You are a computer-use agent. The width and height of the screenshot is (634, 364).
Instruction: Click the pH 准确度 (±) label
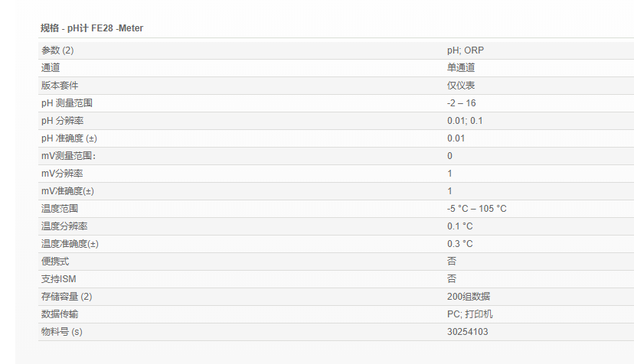pos(70,138)
